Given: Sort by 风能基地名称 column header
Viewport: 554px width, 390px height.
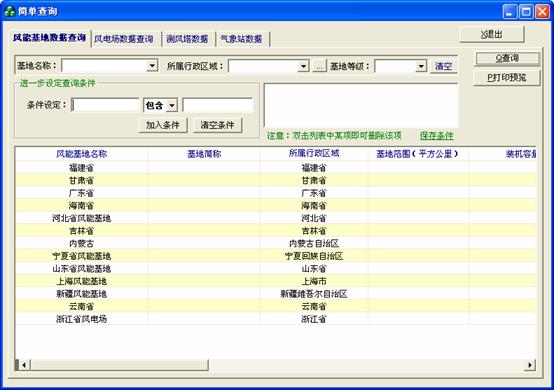Looking at the screenshot, I should pos(82,154).
